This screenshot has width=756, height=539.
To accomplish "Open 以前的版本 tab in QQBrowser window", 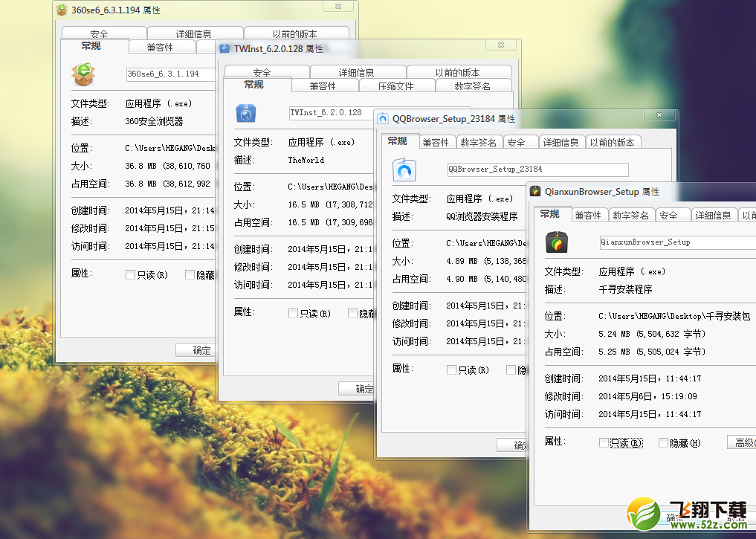I will [613, 142].
